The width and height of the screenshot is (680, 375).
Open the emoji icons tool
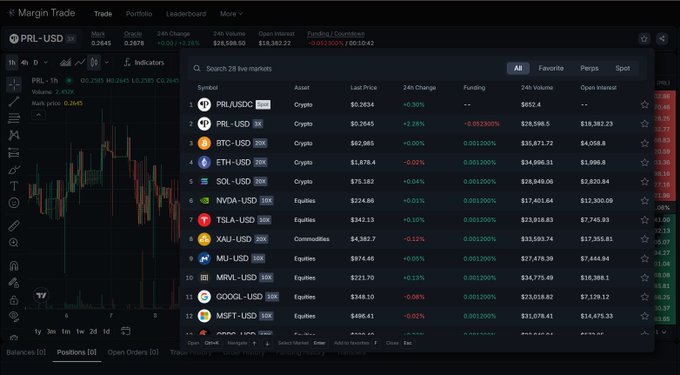(14, 203)
